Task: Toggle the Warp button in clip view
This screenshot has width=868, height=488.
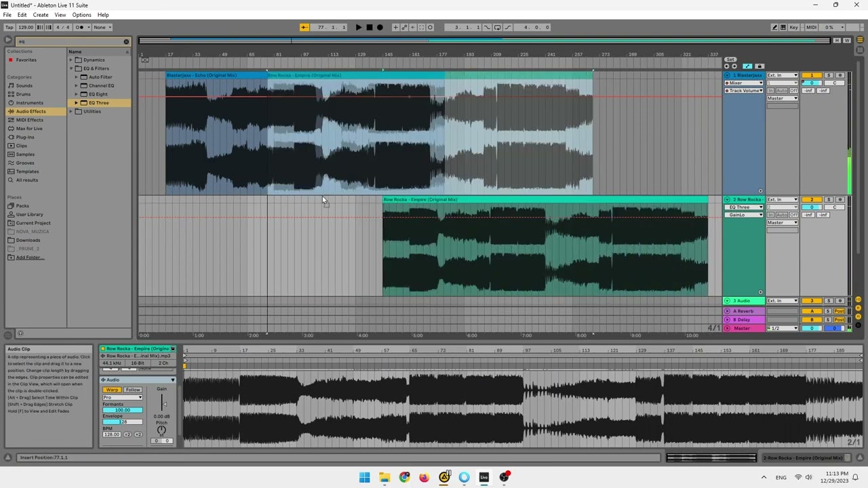Action: (x=111, y=390)
